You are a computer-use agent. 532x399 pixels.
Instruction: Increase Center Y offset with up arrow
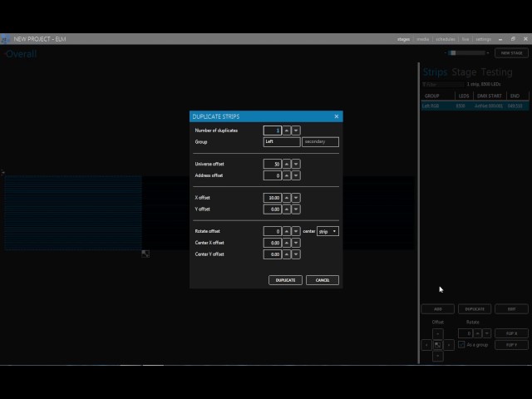[x=287, y=254]
